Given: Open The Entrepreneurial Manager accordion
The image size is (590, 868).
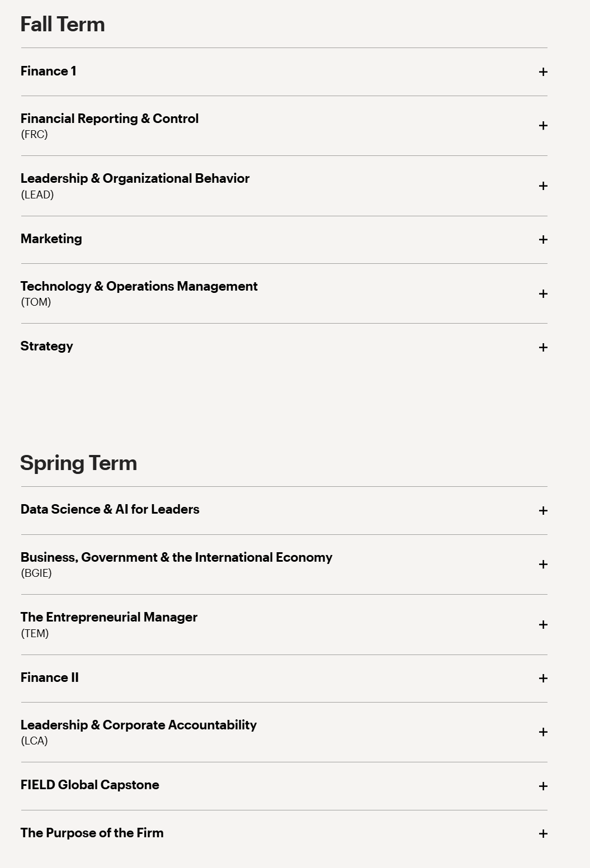Looking at the screenshot, I should (x=542, y=625).
